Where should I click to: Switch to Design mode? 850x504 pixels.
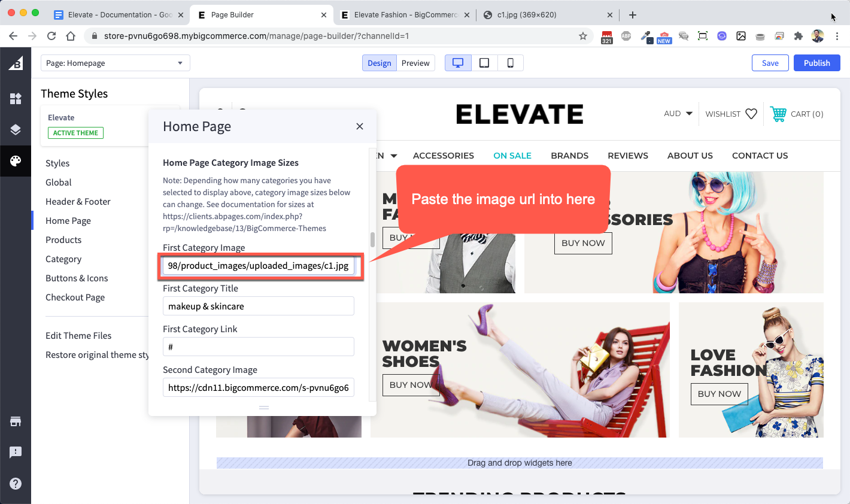click(380, 63)
